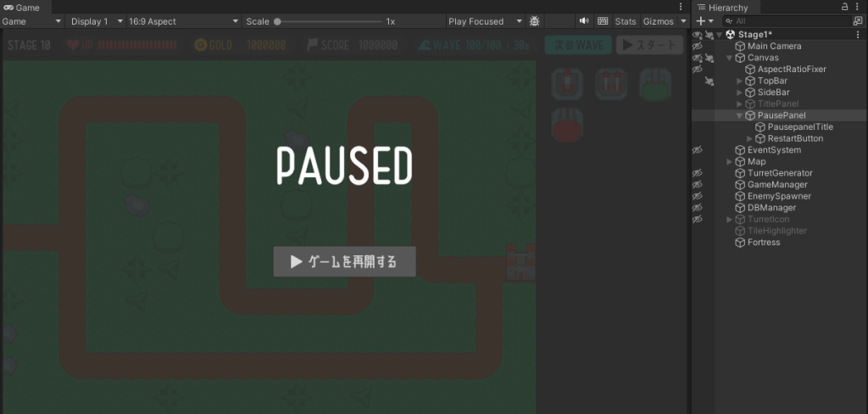The height and width of the screenshot is (414, 868).
Task: Select the Canvas object
Action: click(763, 58)
